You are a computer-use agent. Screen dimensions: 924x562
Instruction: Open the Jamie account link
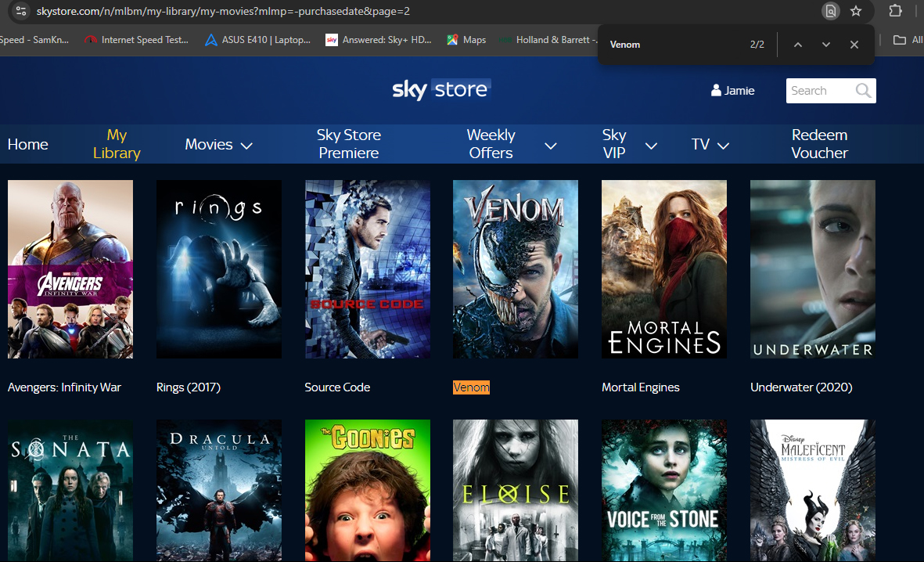pyautogui.click(x=732, y=90)
